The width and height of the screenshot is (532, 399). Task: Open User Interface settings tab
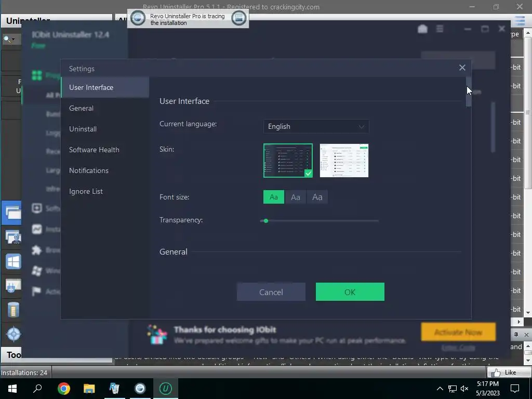coord(105,87)
